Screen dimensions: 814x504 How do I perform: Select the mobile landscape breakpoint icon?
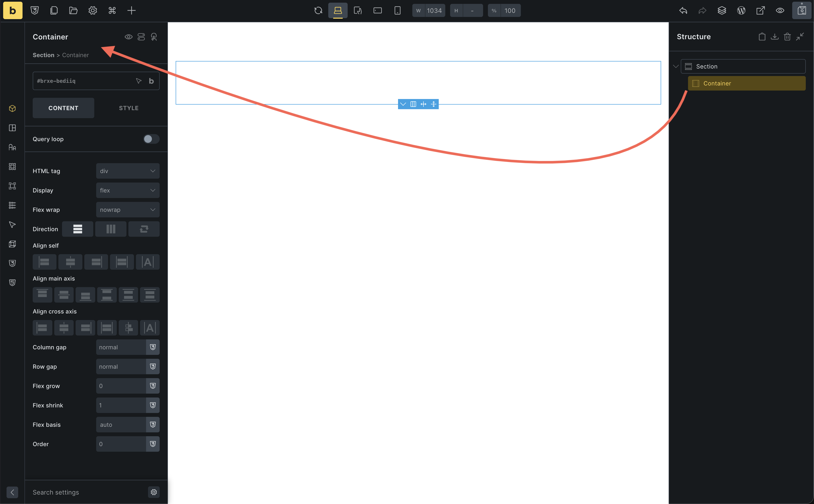(377, 10)
